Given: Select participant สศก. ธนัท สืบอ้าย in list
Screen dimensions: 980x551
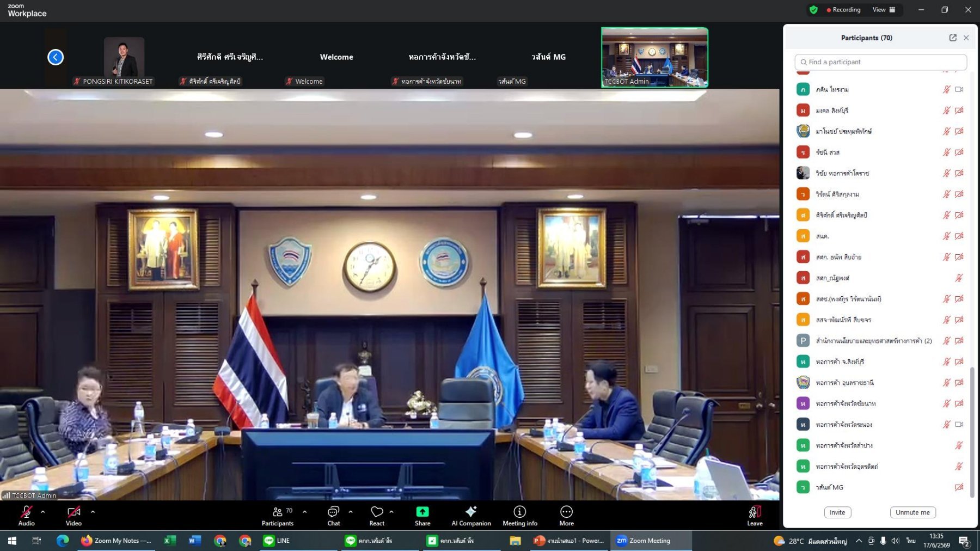Looking at the screenshot, I should 880,257.
